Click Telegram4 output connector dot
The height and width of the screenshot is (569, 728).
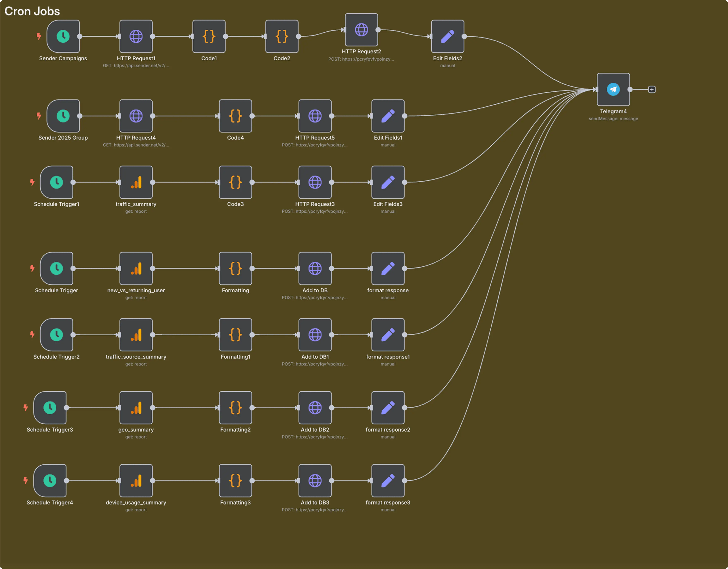tap(630, 89)
